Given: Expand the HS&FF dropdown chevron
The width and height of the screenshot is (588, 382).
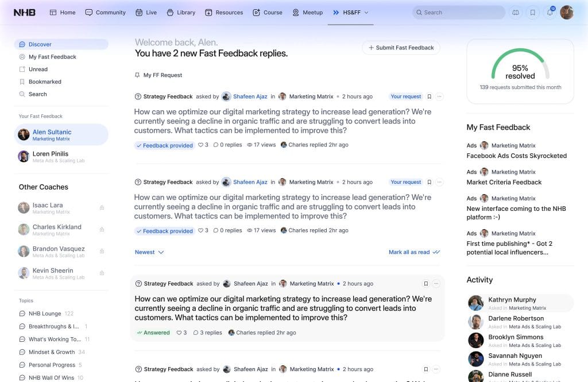Looking at the screenshot, I should click(x=366, y=13).
